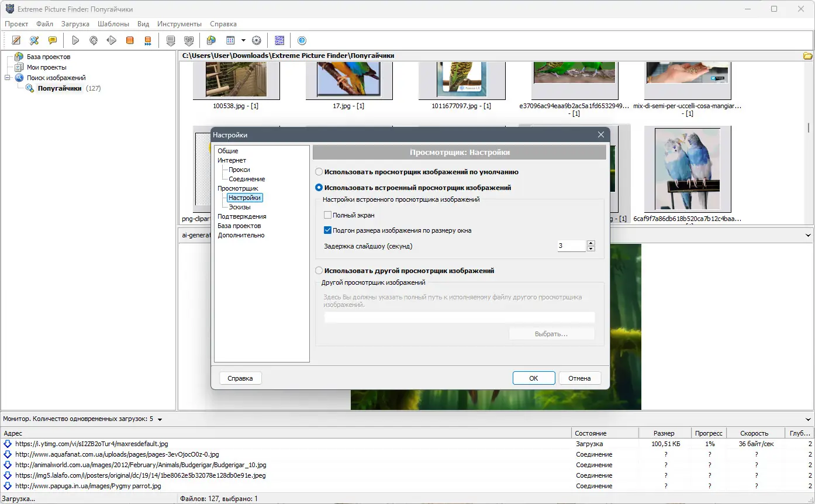815x504 pixels.
Task: Click the chevron at right of monitor panel header
Action: (x=808, y=419)
